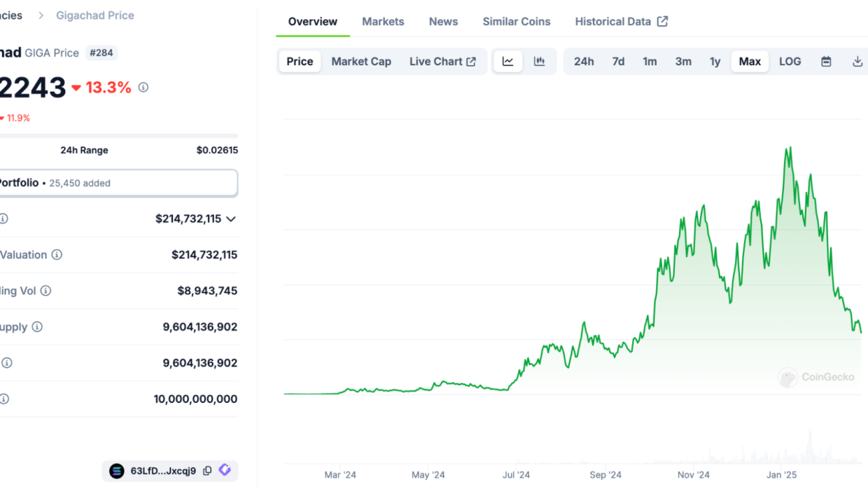Image resolution: width=868 pixels, height=489 pixels.
Task: Click the 63LfD...Jxcqj9 address text
Action: point(163,471)
